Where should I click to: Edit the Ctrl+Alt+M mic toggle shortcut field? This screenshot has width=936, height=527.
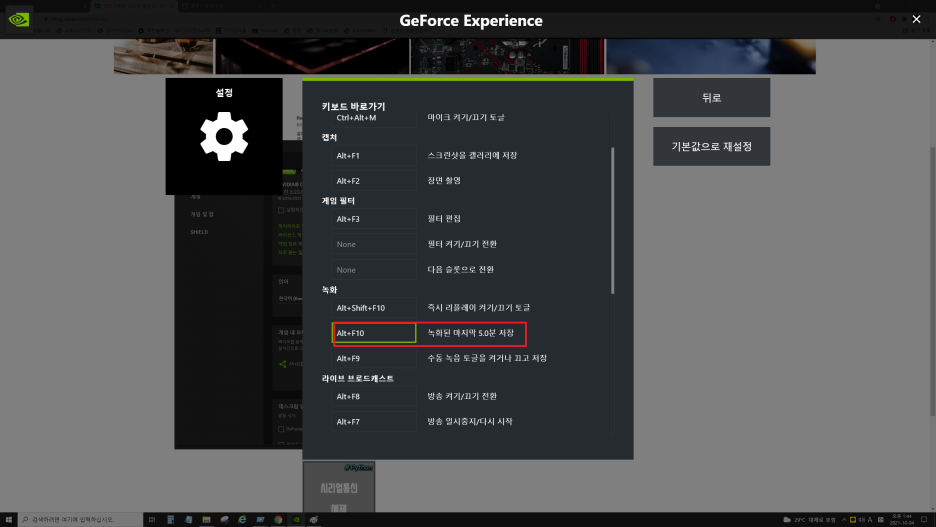tap(374, 118)
